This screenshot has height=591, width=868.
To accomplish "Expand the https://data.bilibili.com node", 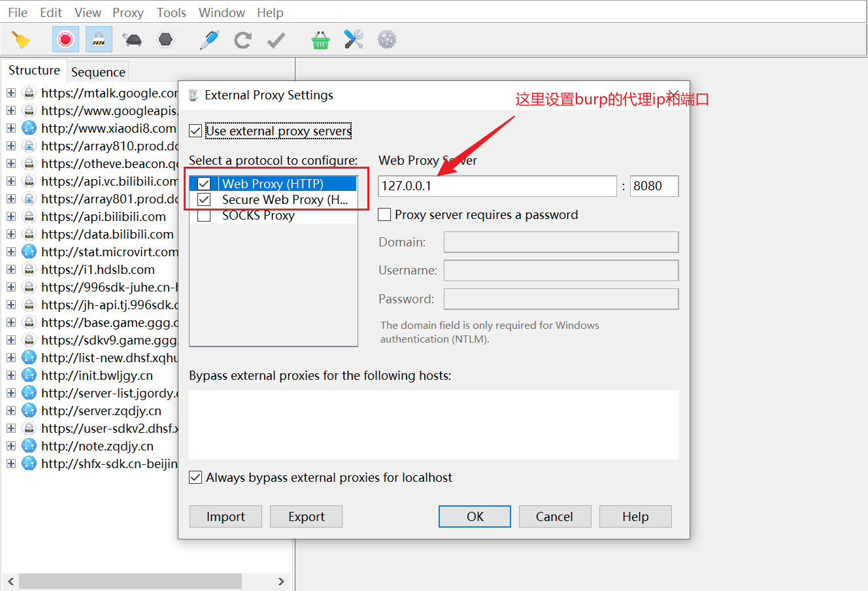I will click(11, 234).
